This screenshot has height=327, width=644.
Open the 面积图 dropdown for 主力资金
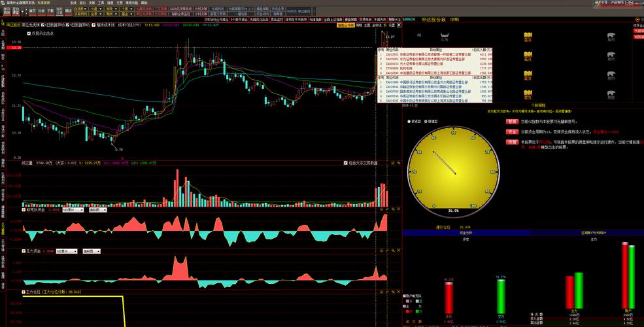pos(91,251)
